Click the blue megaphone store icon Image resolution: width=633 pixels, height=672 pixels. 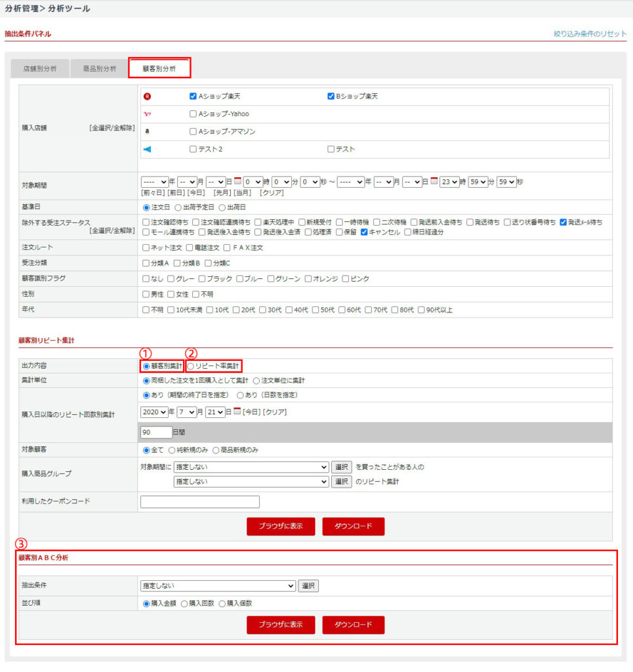148,150
